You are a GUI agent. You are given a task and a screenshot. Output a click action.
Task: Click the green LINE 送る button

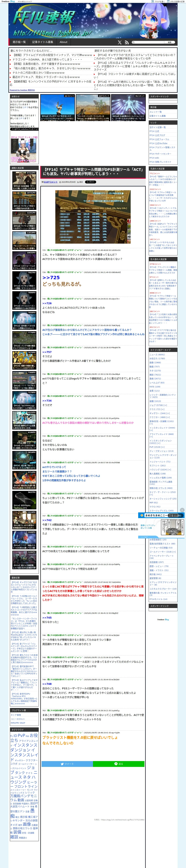point(119,764)
